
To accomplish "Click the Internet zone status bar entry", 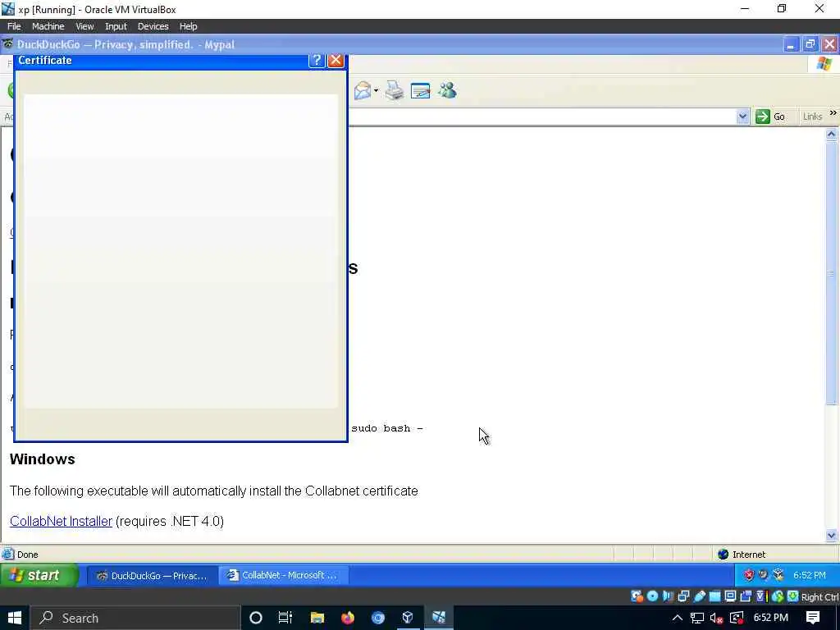I will 742,555.
